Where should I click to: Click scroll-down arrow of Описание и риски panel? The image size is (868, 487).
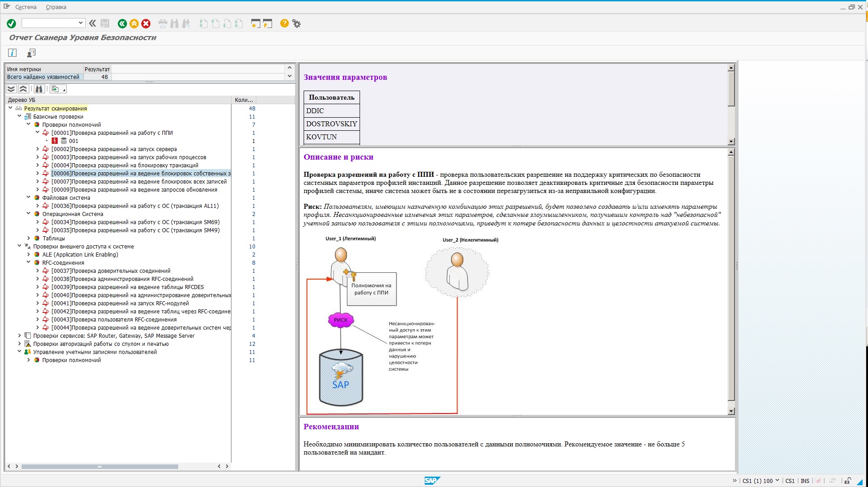(x=731, y=411)
